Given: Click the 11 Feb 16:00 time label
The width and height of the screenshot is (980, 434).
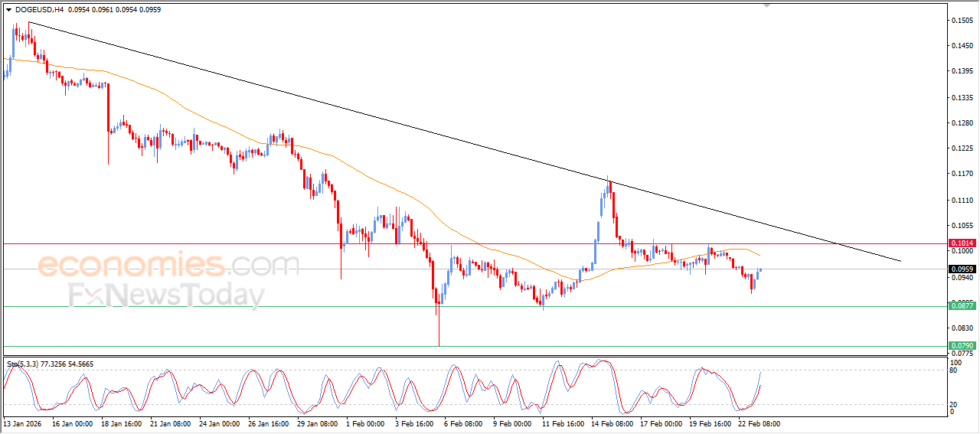Looking at the screenshot, I should coord(563,423).
